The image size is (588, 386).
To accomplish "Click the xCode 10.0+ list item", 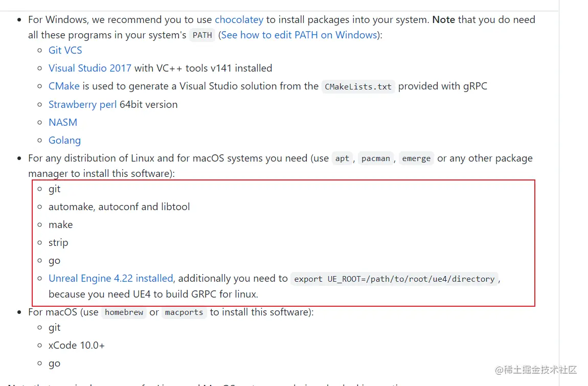I will point(77,345).
